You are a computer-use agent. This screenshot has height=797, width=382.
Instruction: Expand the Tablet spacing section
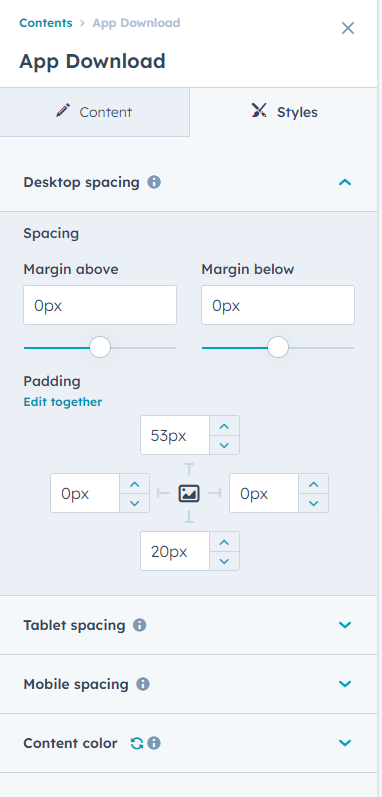(345, 625)
